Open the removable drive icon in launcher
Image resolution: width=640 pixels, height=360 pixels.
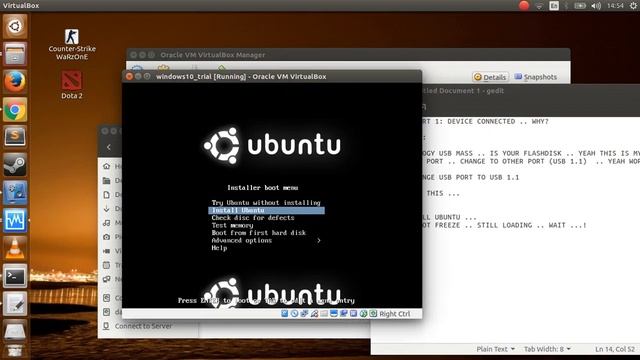[15, 331]
